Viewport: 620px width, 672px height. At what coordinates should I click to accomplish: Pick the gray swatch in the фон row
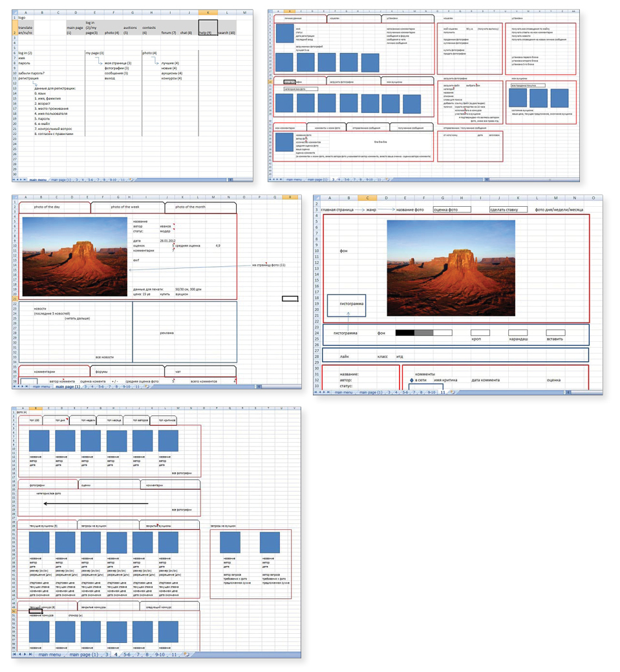click(423, 333)
